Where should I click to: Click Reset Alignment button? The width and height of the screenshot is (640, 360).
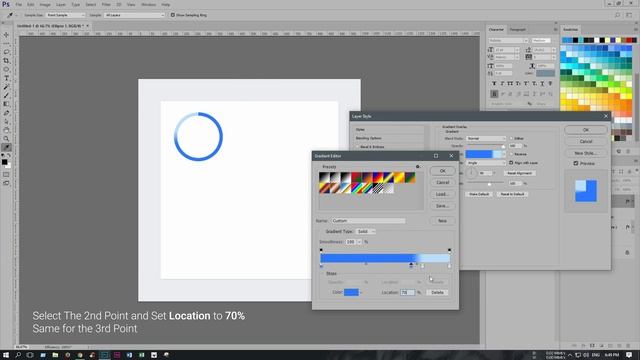pos(520,173)
